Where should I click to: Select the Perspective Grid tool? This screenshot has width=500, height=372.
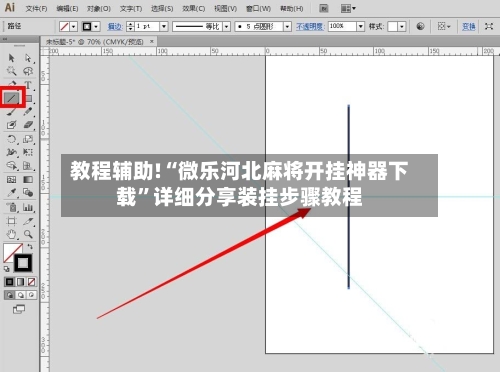(x=28, y=165)
